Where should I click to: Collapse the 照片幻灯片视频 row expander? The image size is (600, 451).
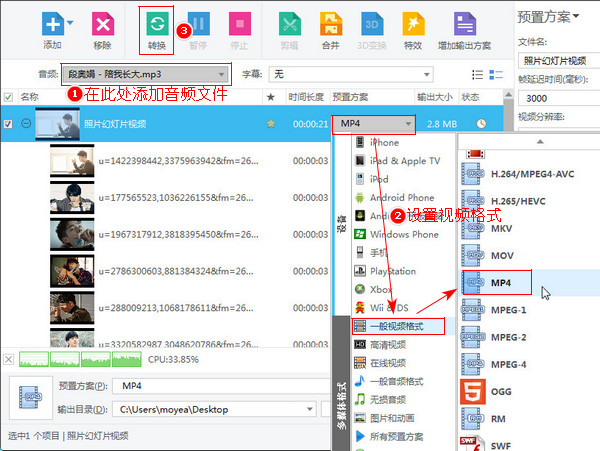(26, 124)
